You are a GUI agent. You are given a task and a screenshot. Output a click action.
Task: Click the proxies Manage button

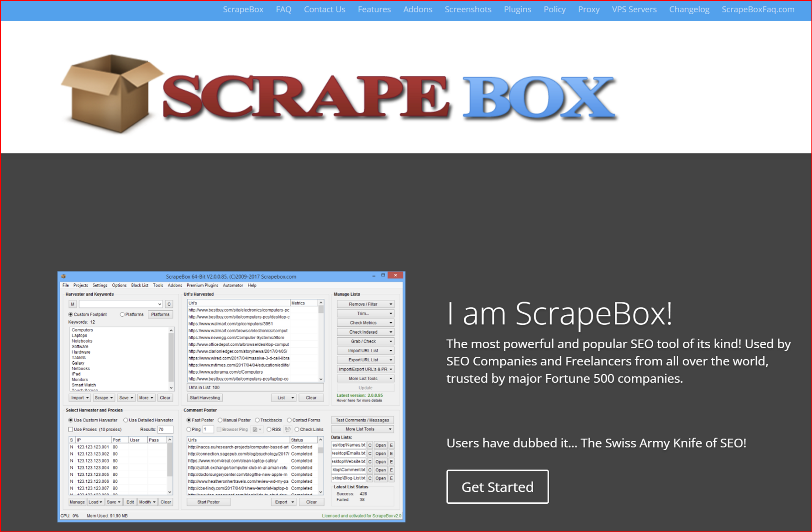coord(77,502)
